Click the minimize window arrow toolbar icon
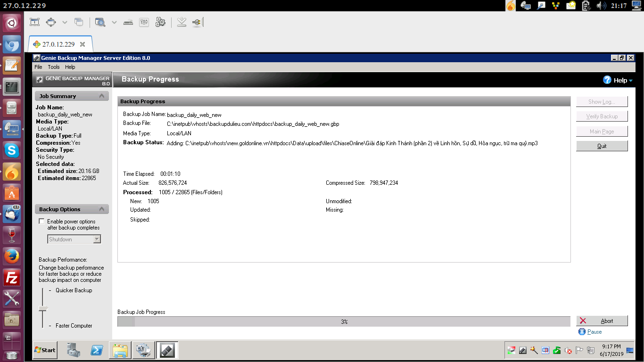The width and height of the screenshot is (644, 362). coord(182,22)
